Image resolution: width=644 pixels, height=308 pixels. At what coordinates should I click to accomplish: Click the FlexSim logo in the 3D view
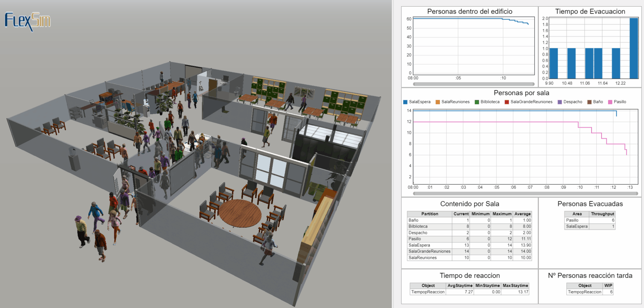pos(28,21)
